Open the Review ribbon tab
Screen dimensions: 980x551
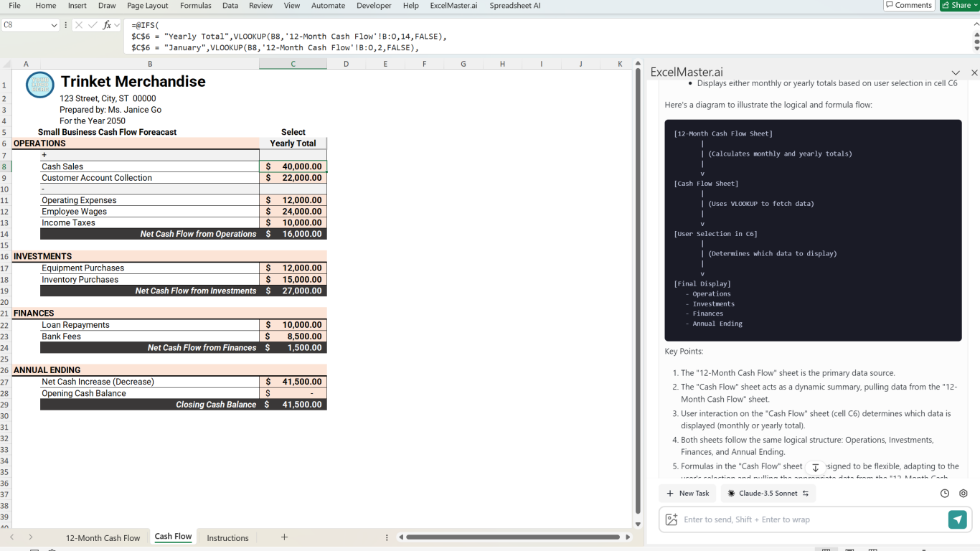point(260,5)
